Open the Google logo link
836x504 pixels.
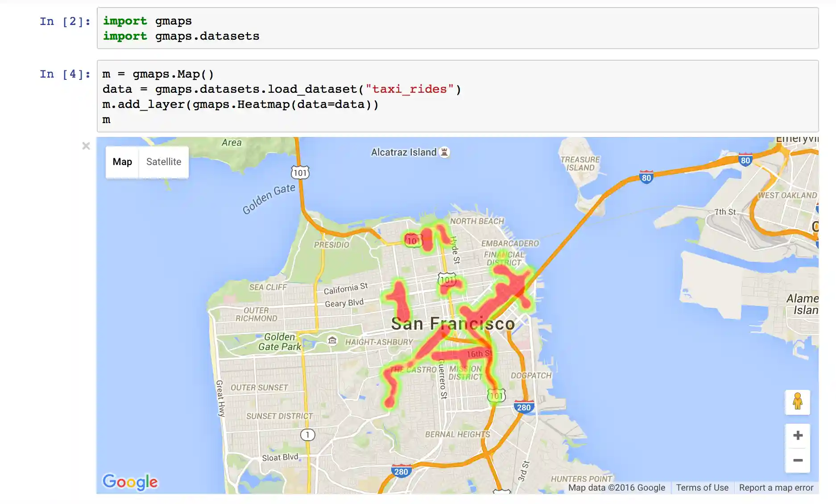[130, 482]
